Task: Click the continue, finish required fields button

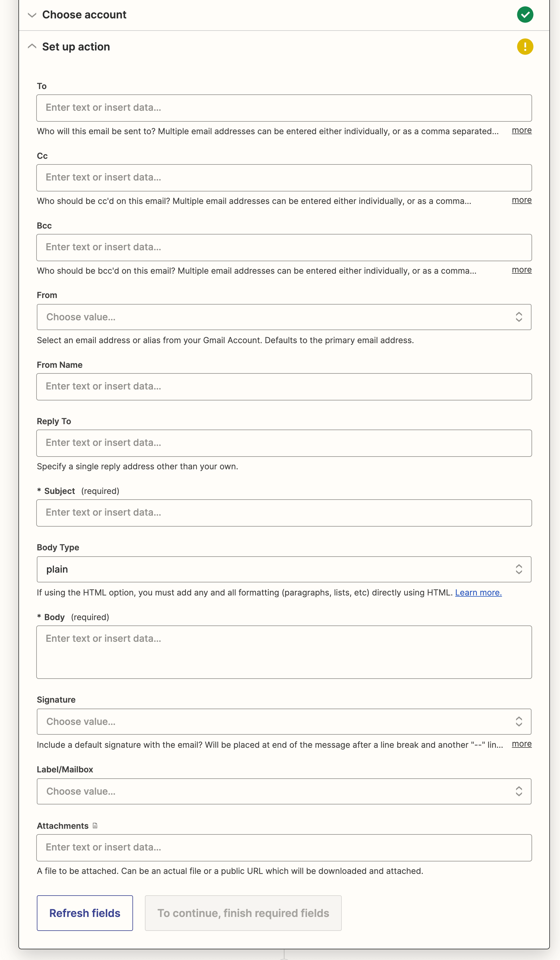Action: (x=243, y=913)
